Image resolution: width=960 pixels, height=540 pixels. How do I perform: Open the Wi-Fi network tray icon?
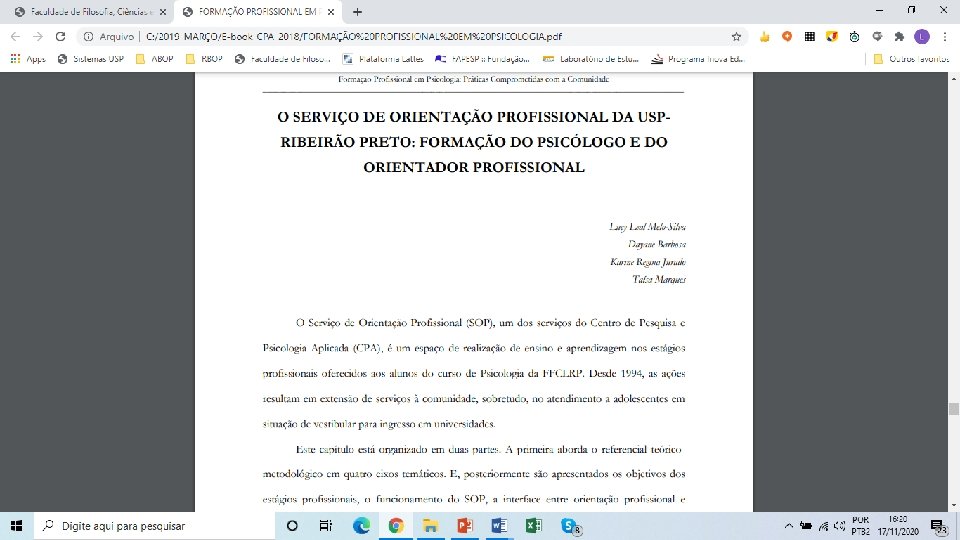pyautogui.click(x=823, y=526)
